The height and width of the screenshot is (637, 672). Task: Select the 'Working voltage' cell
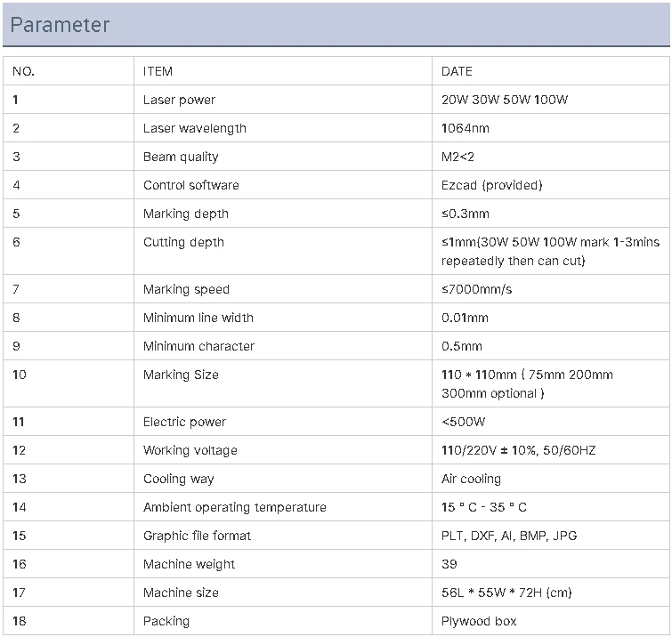tap(190, 451)
